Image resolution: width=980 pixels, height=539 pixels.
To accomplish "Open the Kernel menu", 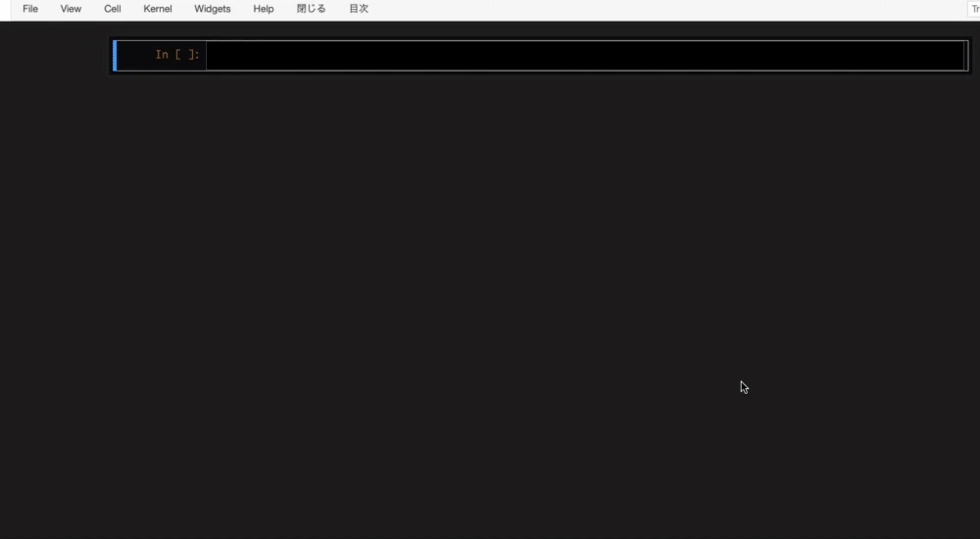I will [x=158, y=9].
